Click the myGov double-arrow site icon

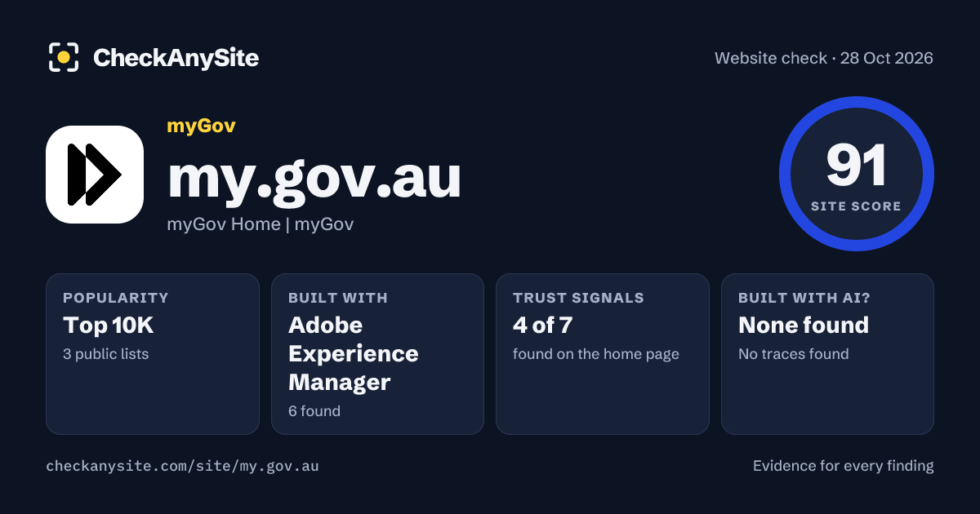pos(95,175)
